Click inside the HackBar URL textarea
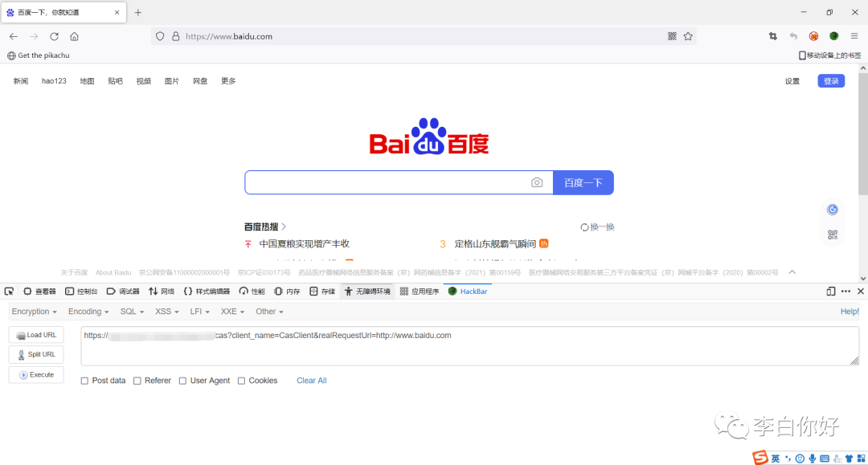This screenshot has width=868, height=465. tap(470, 346)
